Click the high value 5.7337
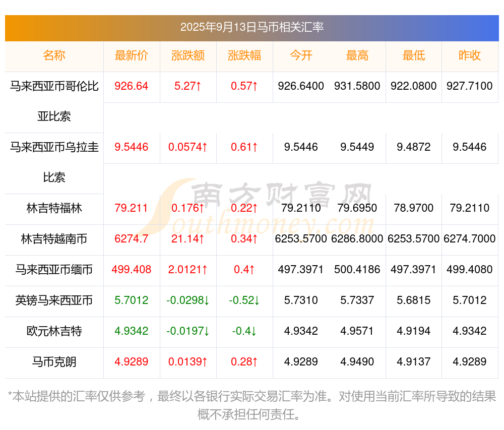The image size is (504, 430). tap(357, 300)
